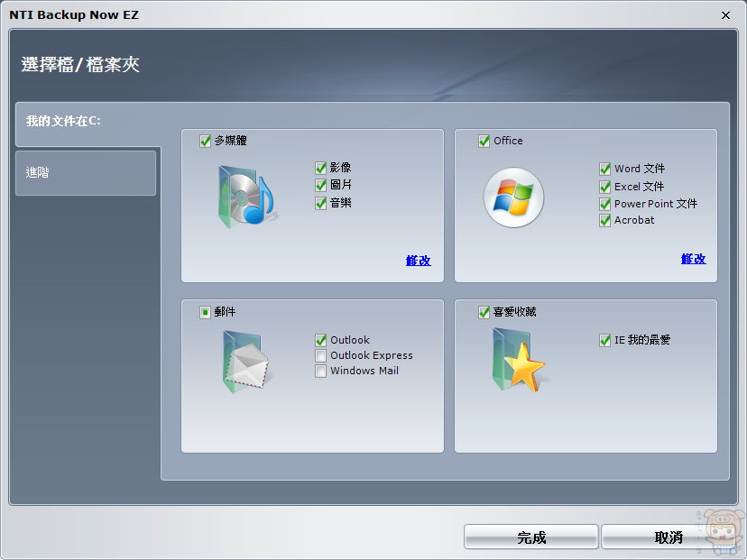The image size is (747, 560).
Task: Uncheck the Power Point 文件 checkbox
Action: (604, 204)
